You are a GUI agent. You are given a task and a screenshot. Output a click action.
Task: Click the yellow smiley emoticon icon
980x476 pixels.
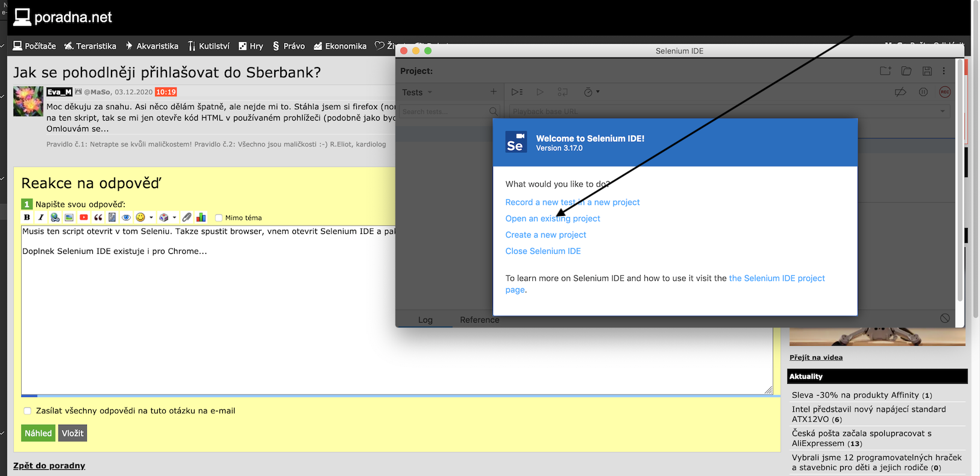pos(140,217)
